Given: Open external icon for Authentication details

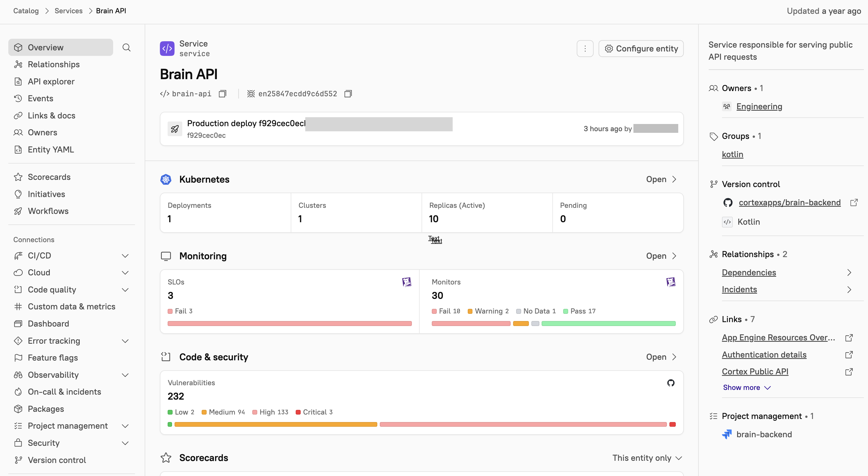Looking at the screenshot, I should point(849,355).
